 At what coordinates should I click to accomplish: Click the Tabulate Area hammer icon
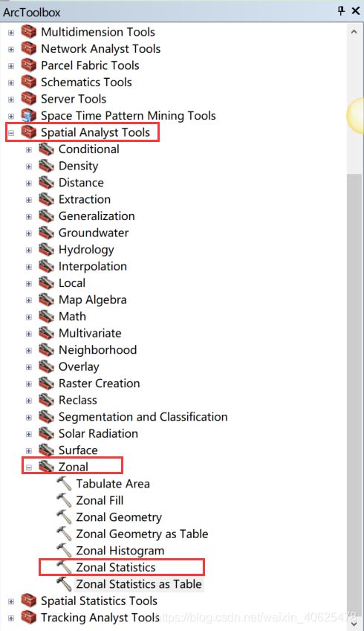click(x=64, y=483)
